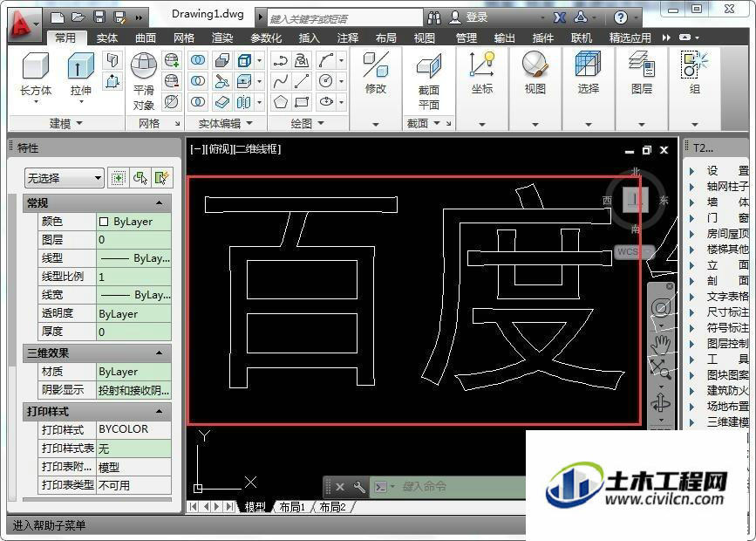Image resolution: width=756 pixels, height=541 pixels.
Task: Click the search keyword input field
Action: (x=344, y=18)
